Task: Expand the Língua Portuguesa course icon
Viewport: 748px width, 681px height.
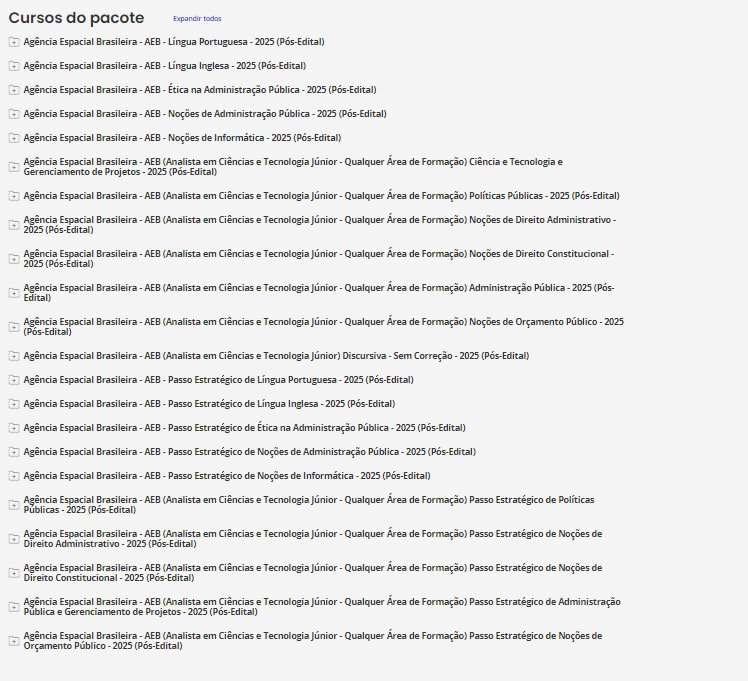Action: [x=13, y=42]
